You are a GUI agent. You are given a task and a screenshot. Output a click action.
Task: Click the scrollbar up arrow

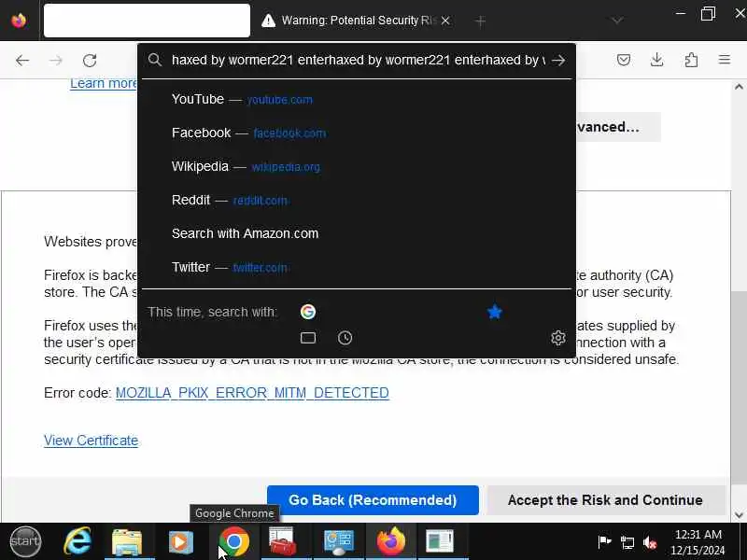click(739, 87)
